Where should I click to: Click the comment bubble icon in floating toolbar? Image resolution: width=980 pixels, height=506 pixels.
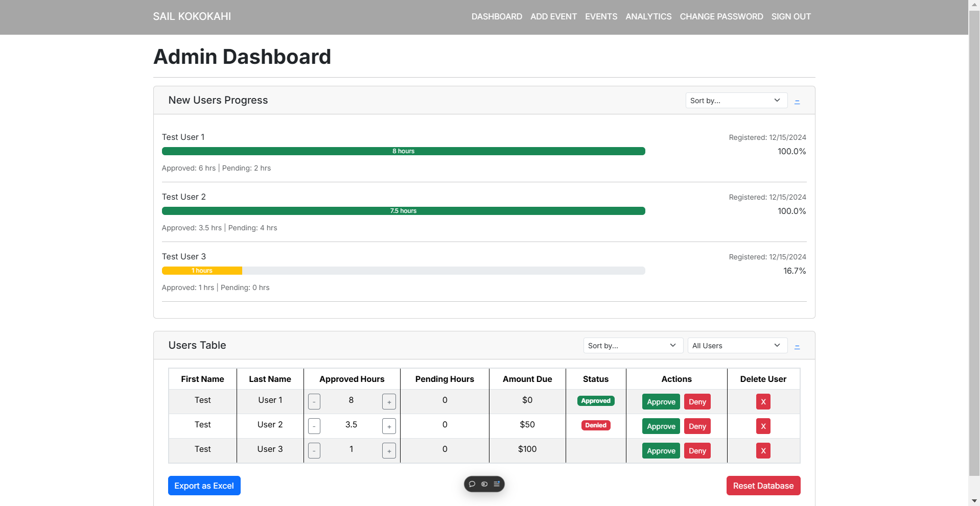click(472, 484)
